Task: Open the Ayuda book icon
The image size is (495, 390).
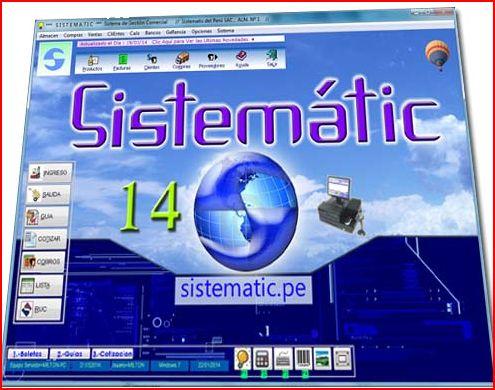Action: pos(242,59)
